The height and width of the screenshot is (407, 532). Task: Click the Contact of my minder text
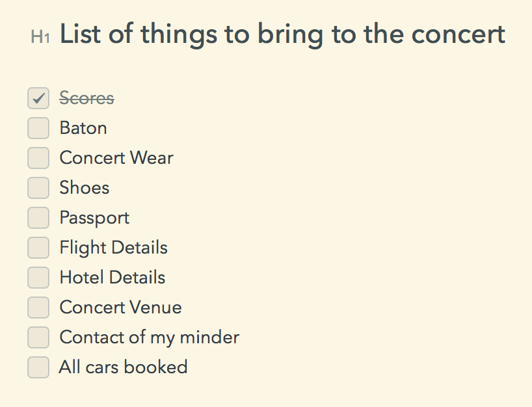(150, 338)
